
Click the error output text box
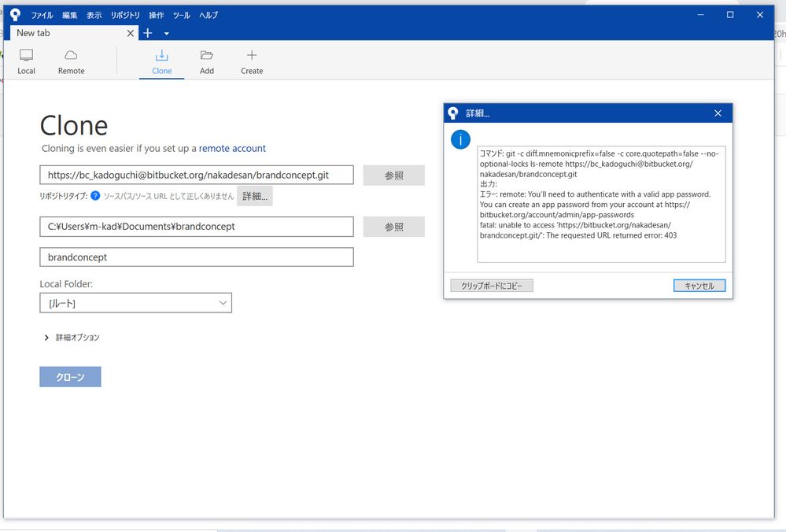click(x=601, y=204)
